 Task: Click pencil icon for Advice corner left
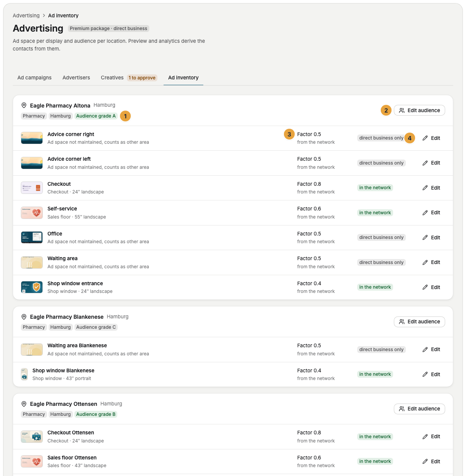point(425,163)
